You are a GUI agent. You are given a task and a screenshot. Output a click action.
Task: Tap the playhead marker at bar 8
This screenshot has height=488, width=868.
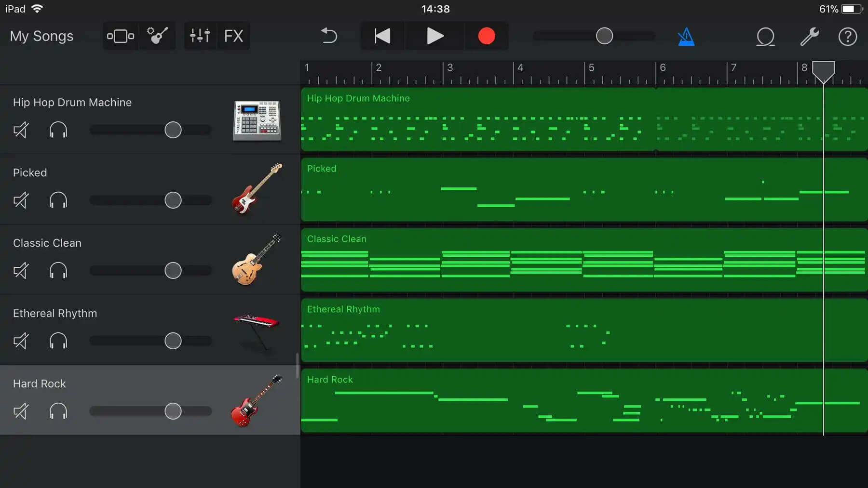pyautogui.click(x=824, y=72)
